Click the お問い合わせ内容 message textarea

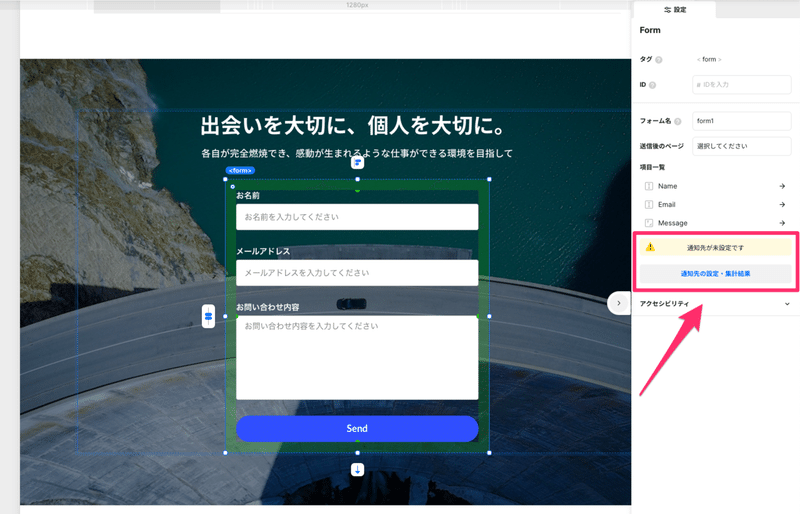point(357,358)
